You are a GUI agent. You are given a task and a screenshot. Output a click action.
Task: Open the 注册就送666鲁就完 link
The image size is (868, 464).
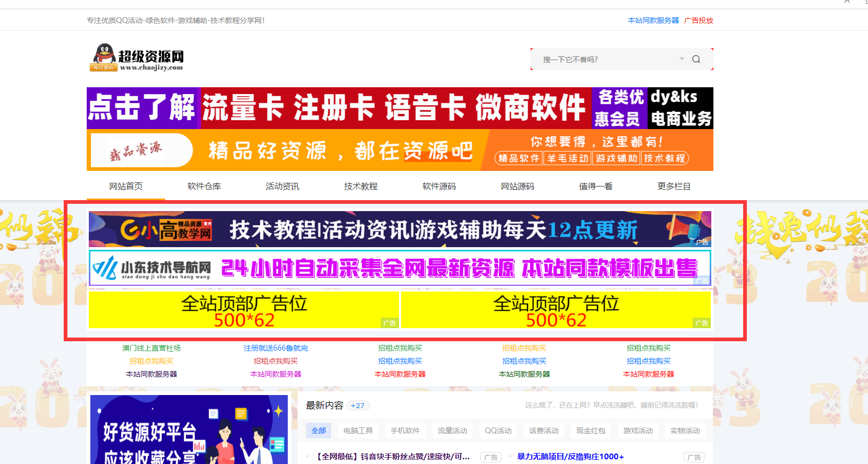[x=276, y=348]
